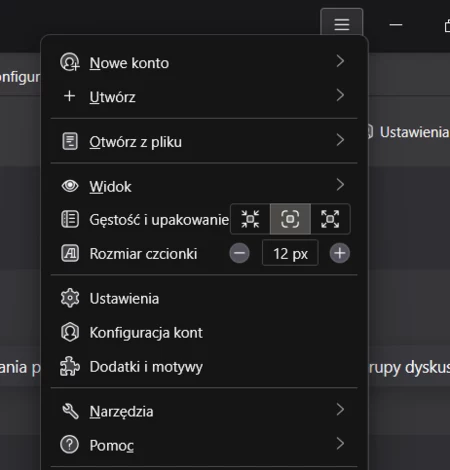Click the eye icon next to Widok
The height and width of the screenshot is (470, 450).
pos(70,186)
